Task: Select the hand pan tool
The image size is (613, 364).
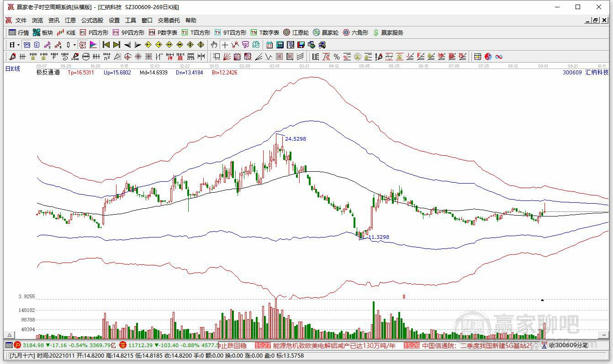Action: [214, 45]
